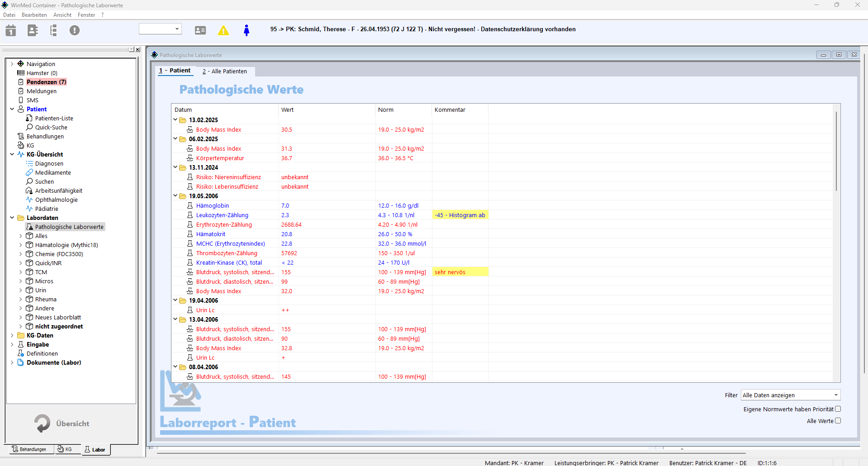Open Arbeitsunfähigkeit entry
Viewport: 868px width, 466px height.
pos(59,190)
